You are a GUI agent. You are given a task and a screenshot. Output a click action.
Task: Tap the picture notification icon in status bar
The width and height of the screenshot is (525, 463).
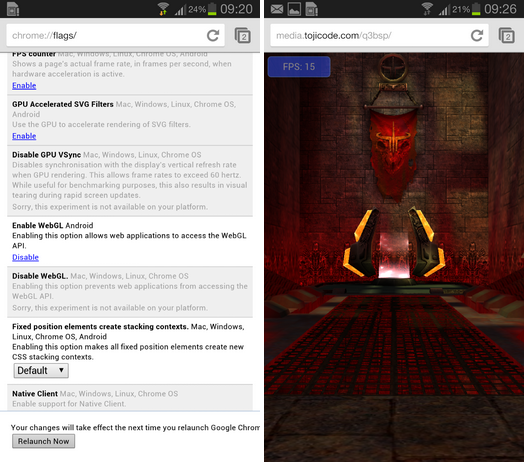point(294,9)
